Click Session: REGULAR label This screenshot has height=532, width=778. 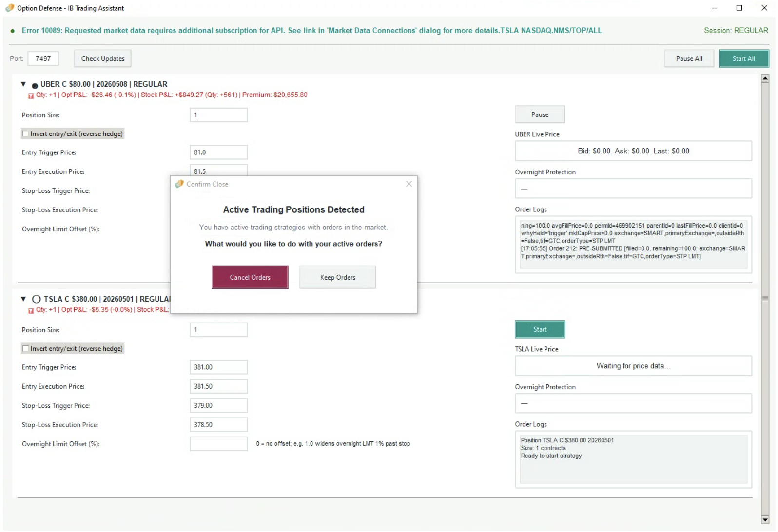[736, 30]
